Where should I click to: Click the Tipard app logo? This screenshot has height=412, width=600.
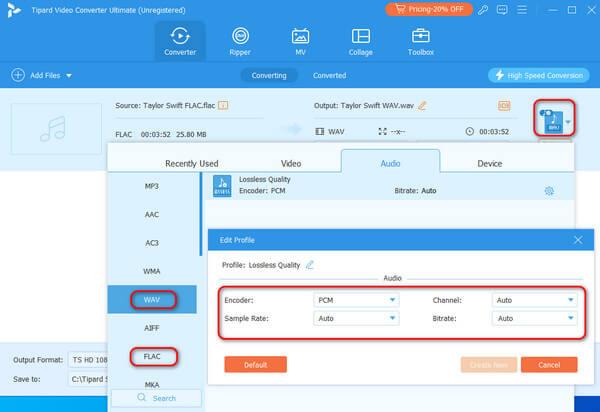[14, 10]
